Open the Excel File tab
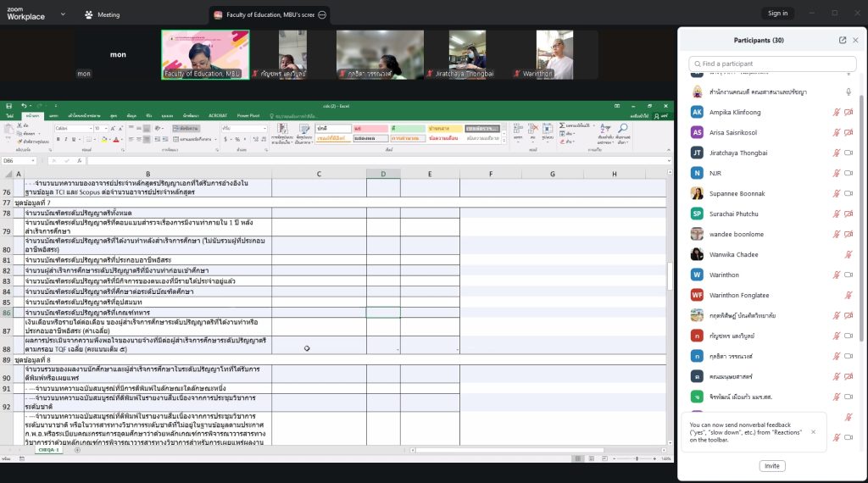 coord(9,115)
